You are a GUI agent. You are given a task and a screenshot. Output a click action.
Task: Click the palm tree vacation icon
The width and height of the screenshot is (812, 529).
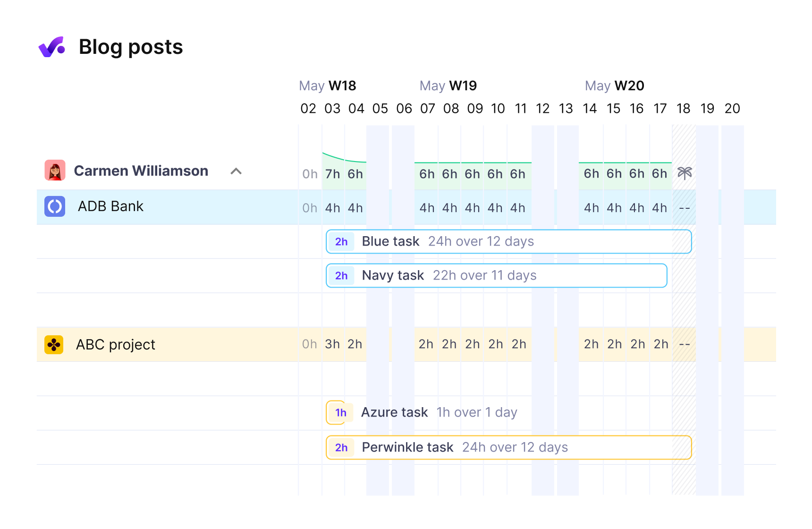[x=685, y=173]
